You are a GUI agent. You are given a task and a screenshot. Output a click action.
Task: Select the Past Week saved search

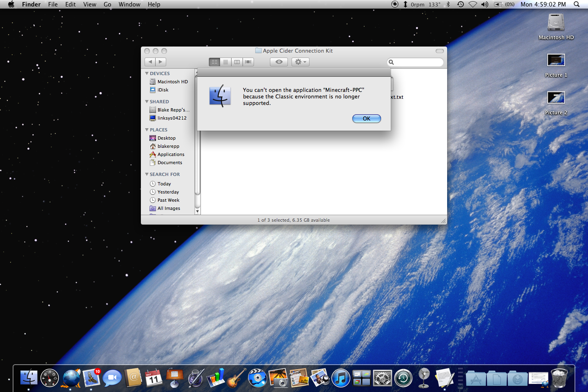[164, 200]
